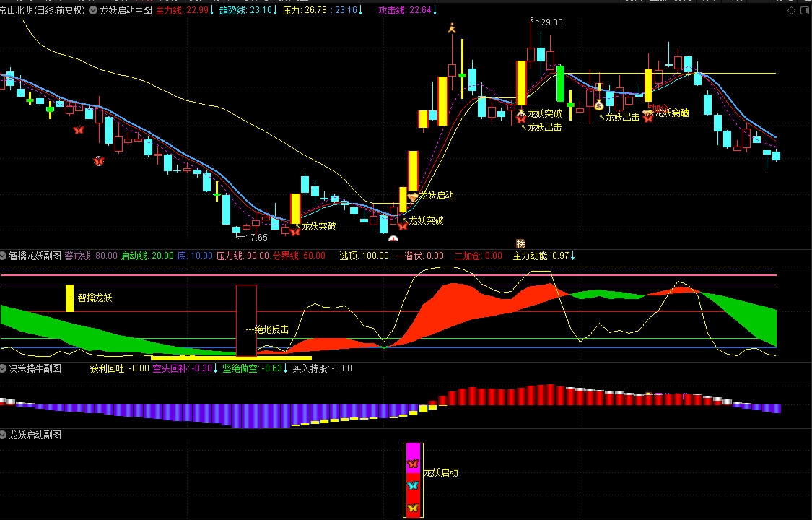This screenshot has width=812, height=520.
Task: Click the 29.83 high price label
Action: coord(551,22)
